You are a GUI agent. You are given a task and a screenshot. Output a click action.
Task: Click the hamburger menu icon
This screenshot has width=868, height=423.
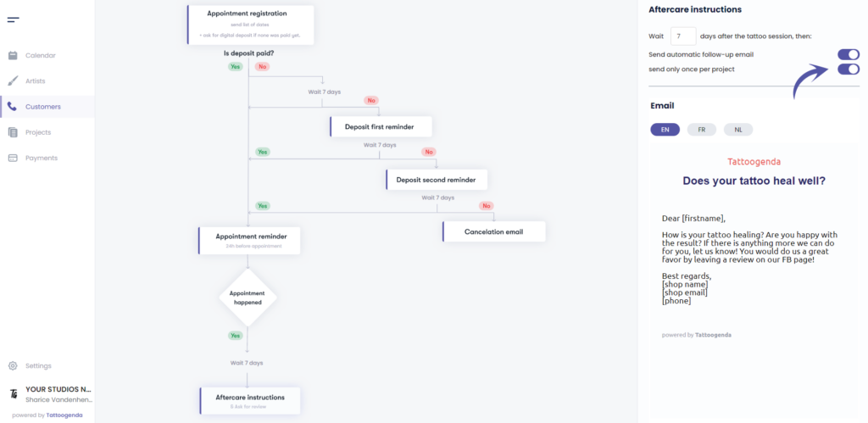(x=13, y=19)
